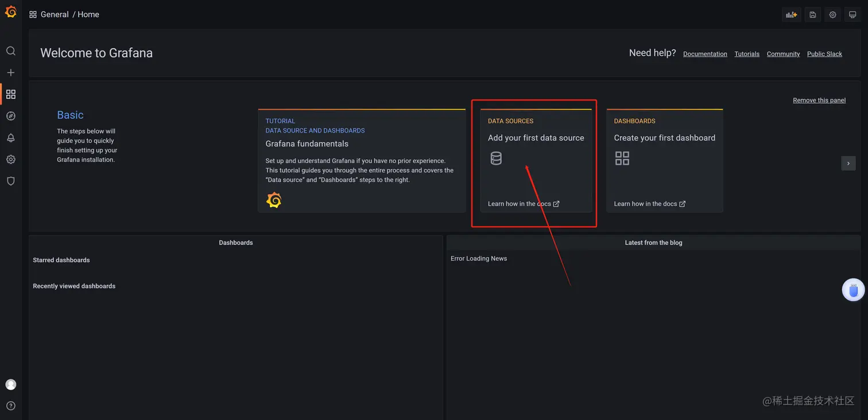Click Learn how in the docs under Data Sources
Image resolution: width=868 pixels, height=420 pixels.
(520, 204)
